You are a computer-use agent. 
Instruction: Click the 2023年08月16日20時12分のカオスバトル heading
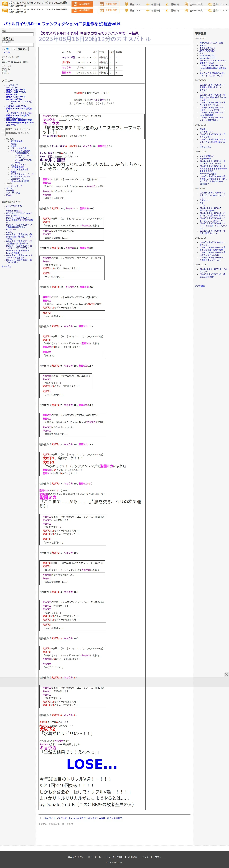pos(94,39)
